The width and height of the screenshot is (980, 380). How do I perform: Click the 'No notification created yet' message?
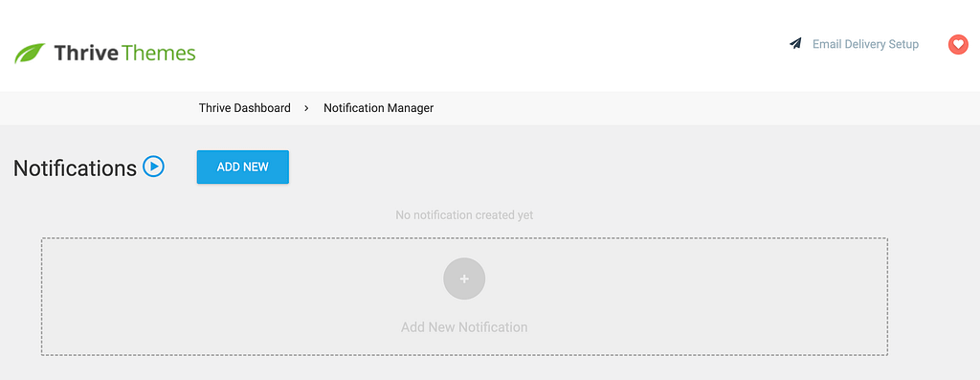click(x=464, y=215)
